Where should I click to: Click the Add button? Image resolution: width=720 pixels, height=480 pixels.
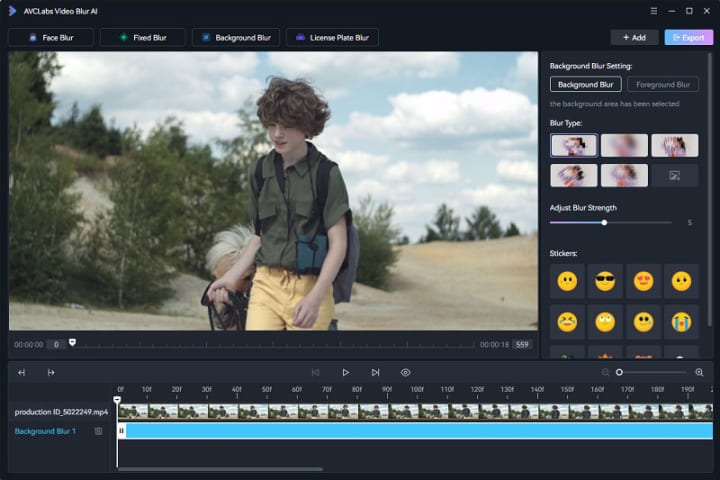point(633,38)
